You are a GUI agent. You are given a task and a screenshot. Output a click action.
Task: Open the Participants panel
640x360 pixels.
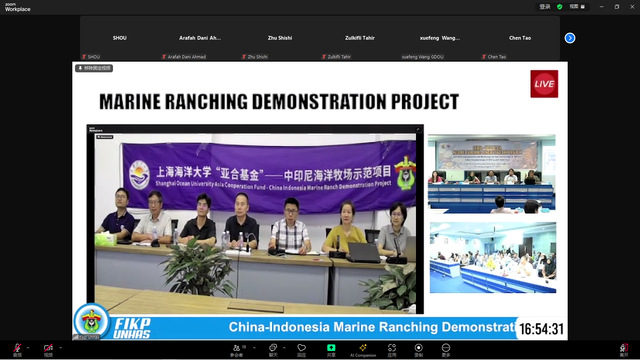(238, 350)
